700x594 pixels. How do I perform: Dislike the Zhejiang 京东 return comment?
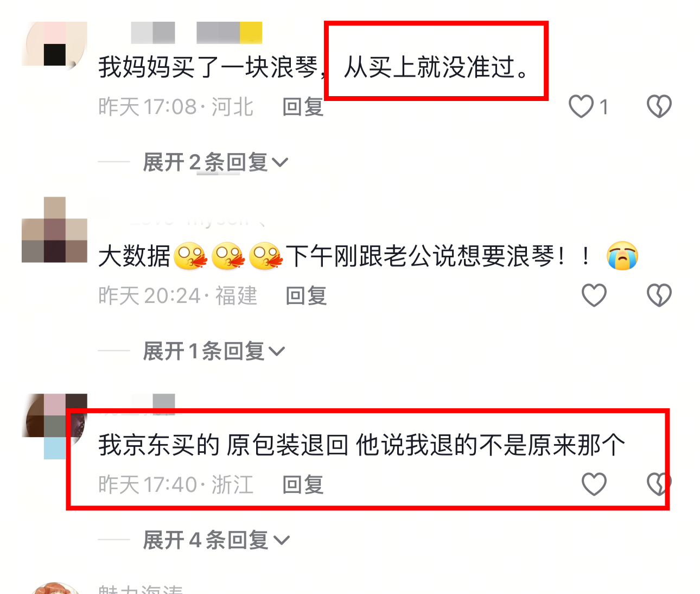pos(659,484)
